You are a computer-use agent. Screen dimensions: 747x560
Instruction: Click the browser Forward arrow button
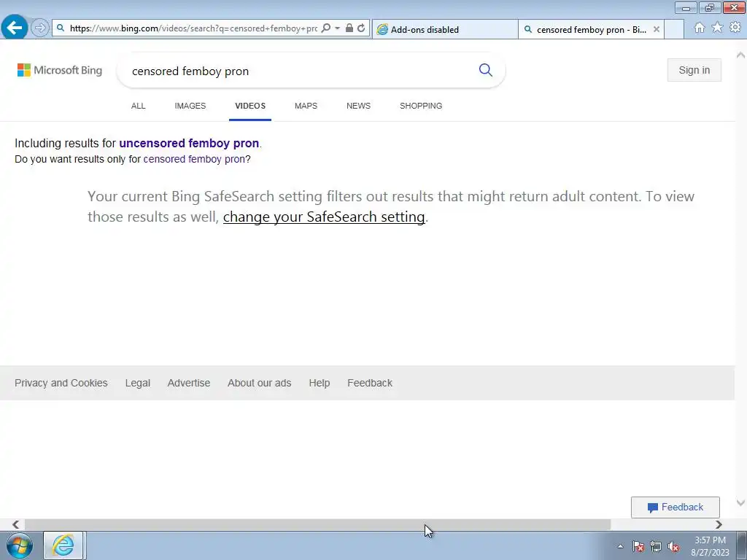point(40,28)
